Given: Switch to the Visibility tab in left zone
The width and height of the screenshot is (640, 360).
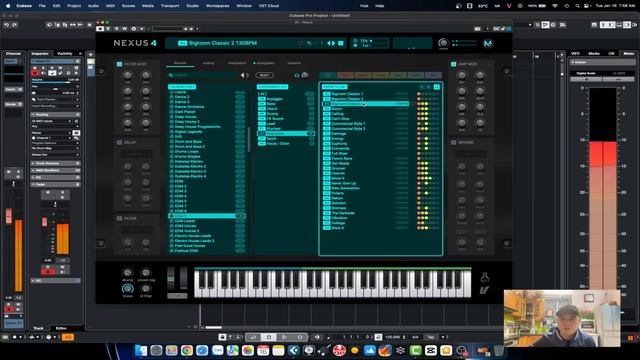Looking at the screenshot, I should click(64, 53).
